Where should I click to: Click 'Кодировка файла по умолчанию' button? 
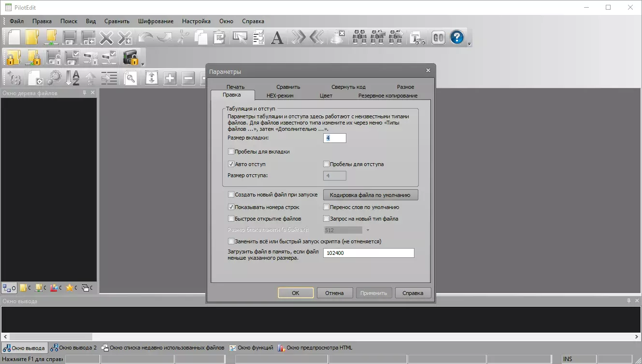click(370, 195)
